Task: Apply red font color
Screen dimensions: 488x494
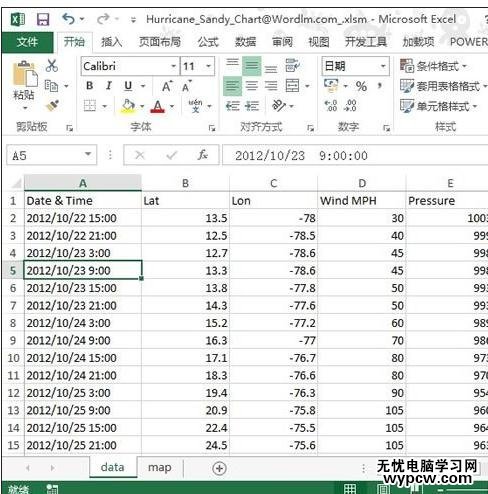Action: (158, 107)
